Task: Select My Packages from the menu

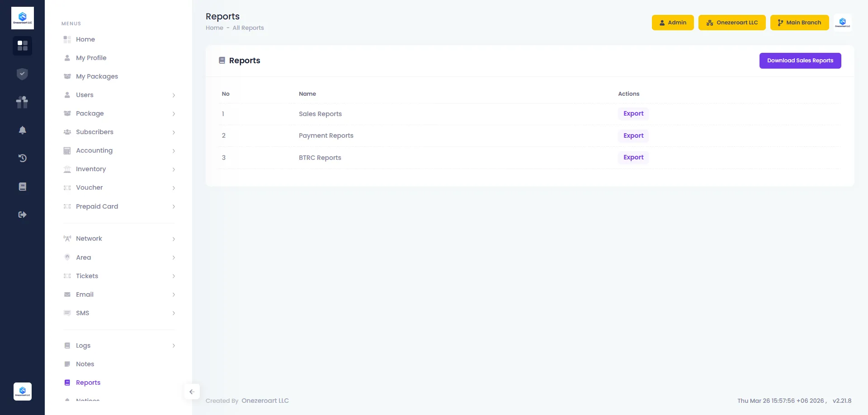Action: click(97, 76)
